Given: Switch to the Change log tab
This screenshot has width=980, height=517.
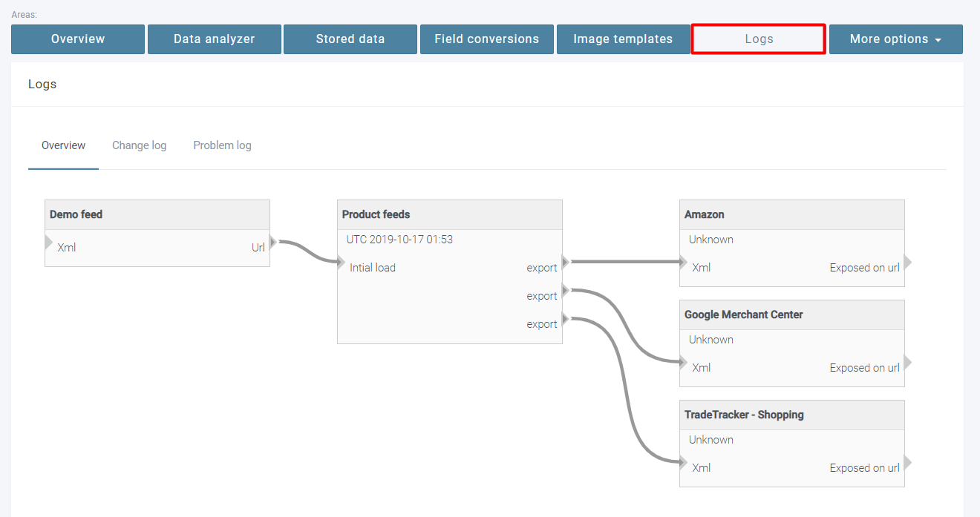Looking at the screenshot, I should coord(140,145).
